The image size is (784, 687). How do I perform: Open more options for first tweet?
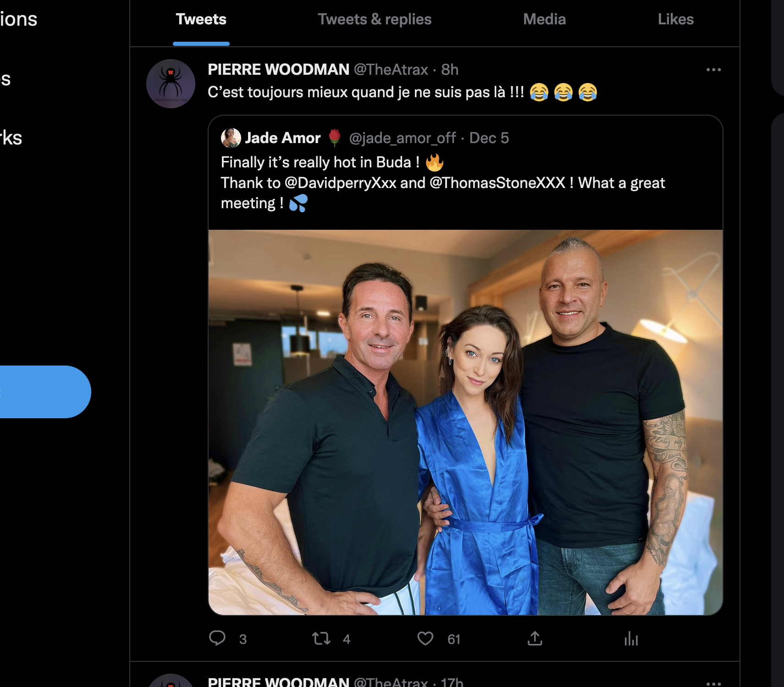click(713, 70)
